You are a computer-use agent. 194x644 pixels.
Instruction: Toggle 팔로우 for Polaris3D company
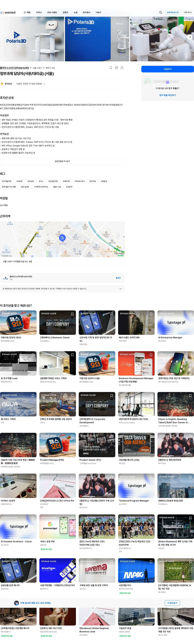[118, 278]
